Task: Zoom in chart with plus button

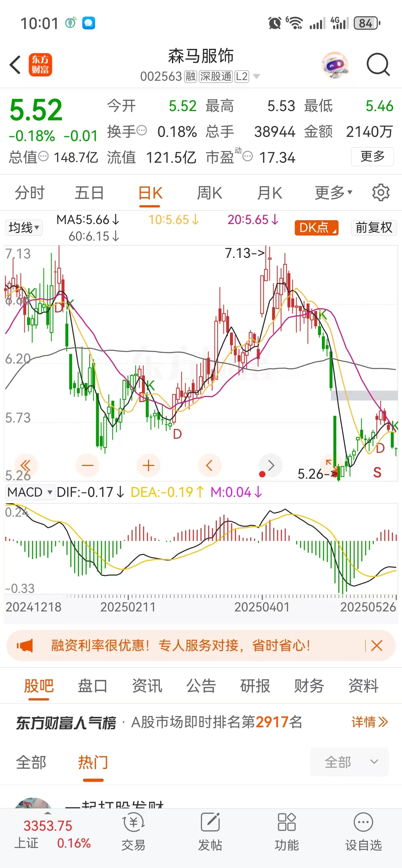Action: [x=148, y=466]
